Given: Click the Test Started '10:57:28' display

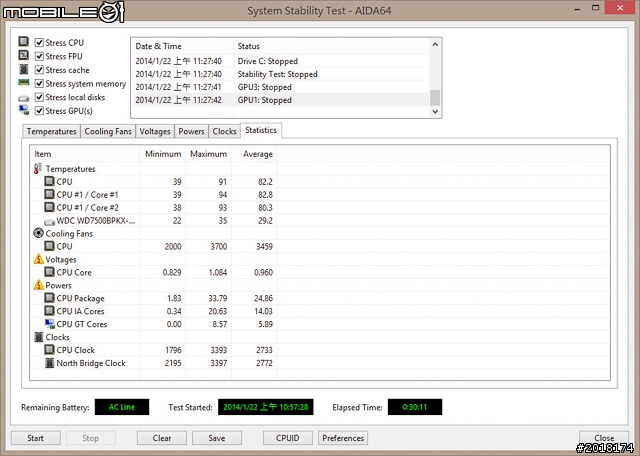Looking at the screenshot, I should coord(266,407).
